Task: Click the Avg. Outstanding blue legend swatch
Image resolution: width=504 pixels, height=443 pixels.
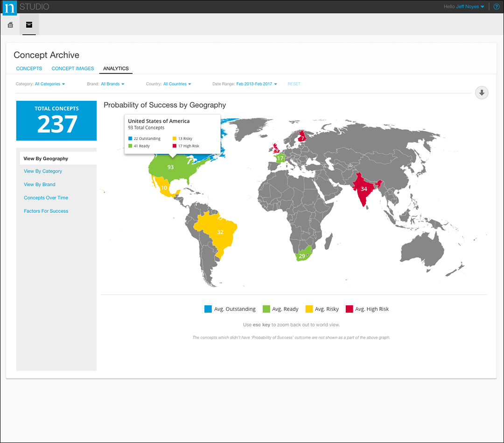Action: [x=208, y=309]
